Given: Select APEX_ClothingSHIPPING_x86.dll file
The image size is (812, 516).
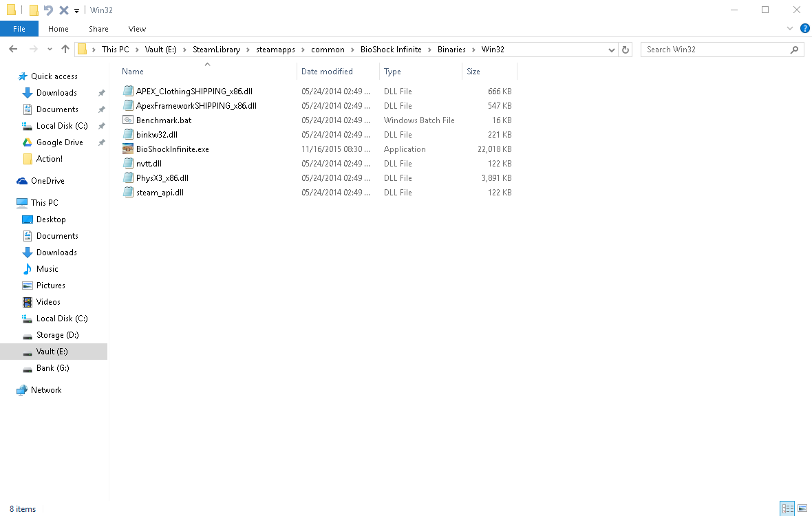Looking at the screenshot, I should [x=194, y=91].
